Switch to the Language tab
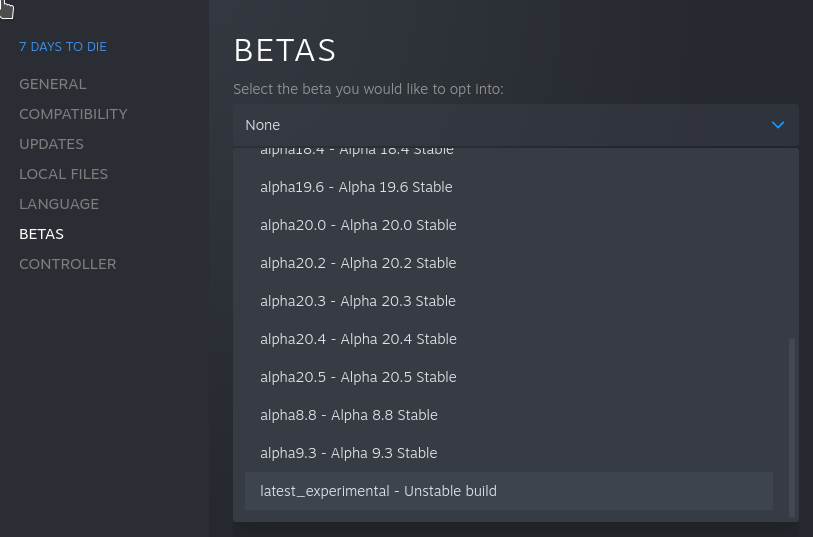 click(59, 204)
